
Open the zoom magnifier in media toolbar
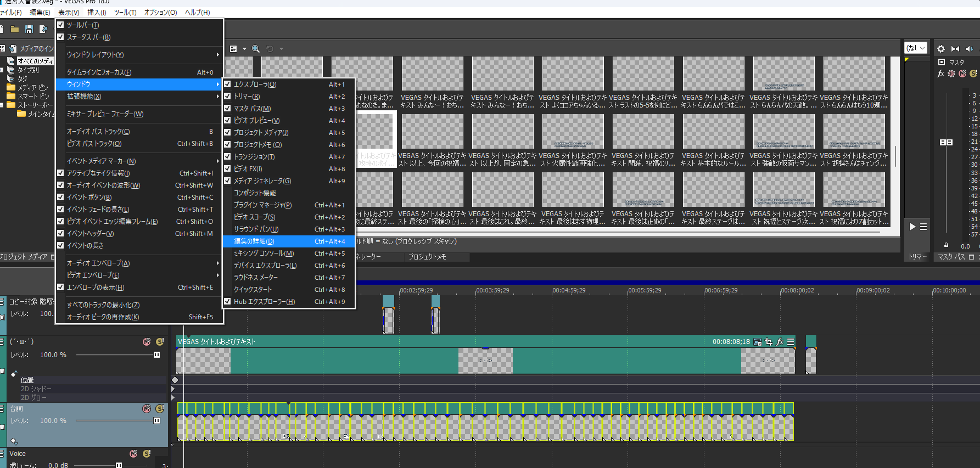[256, 49]
